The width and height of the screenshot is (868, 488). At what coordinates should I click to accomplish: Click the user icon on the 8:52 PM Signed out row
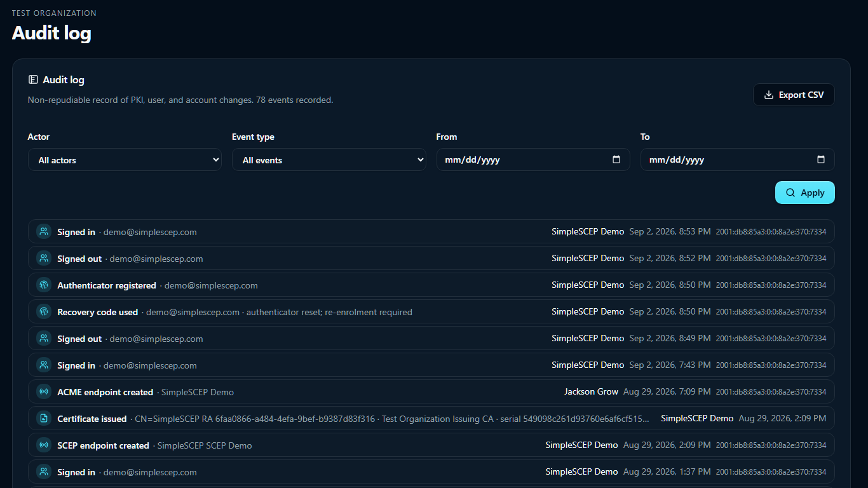pyautogui.click(x=44, y=259)
